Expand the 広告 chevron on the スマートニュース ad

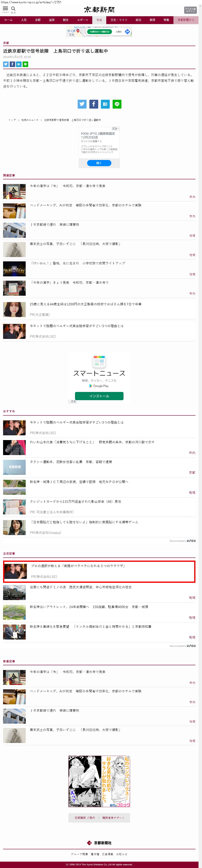tap(72, 402)
